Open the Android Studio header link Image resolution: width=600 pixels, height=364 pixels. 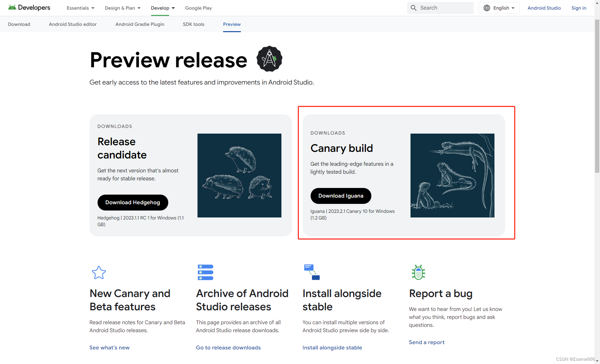pos(544,8)
